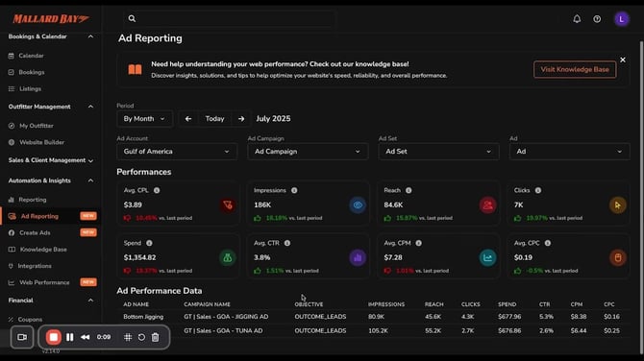Go to the previous month
Viewport: 644px width, 361px height.
[x=188, y=119]
